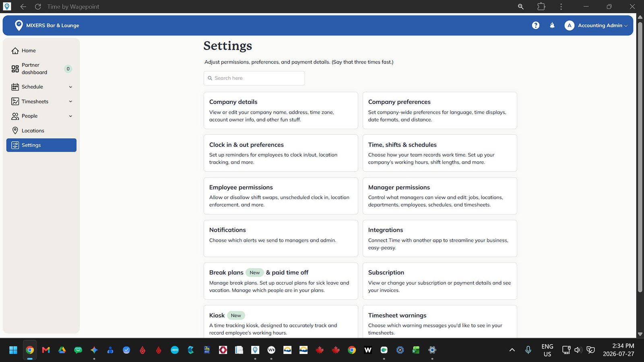Select Settings in sidebar

41,145
